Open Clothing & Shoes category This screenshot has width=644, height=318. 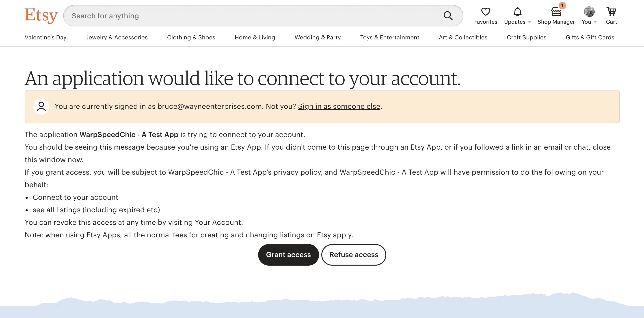191,37
